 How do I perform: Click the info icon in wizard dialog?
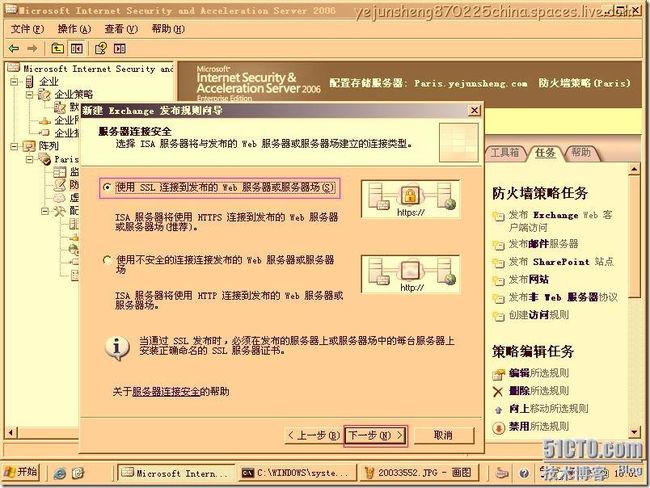[117, 347]
